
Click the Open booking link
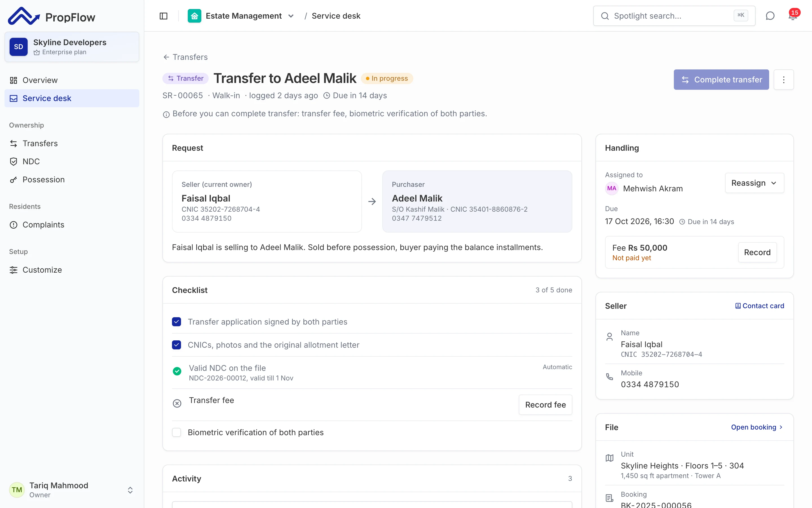[757, 427]
